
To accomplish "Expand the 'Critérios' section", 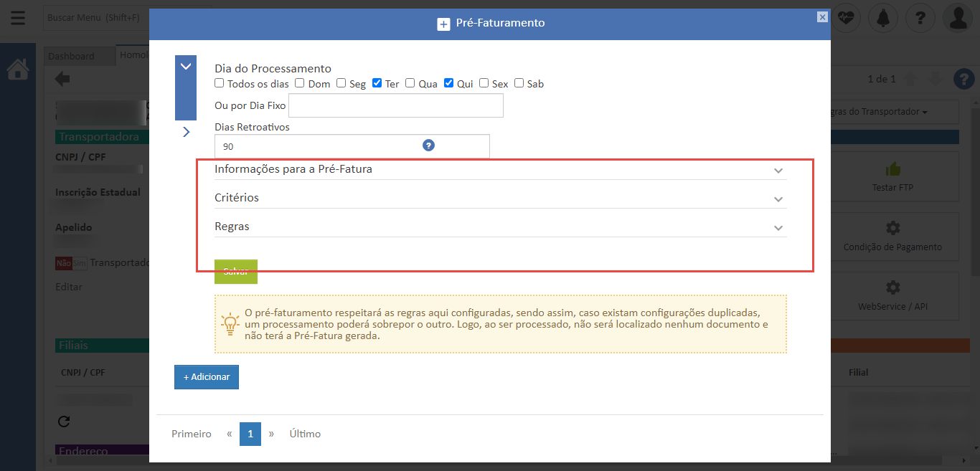I will 500,198.
